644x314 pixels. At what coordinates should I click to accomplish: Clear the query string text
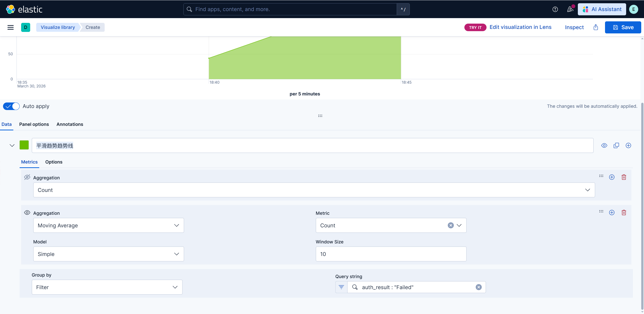tap(479, 287)
